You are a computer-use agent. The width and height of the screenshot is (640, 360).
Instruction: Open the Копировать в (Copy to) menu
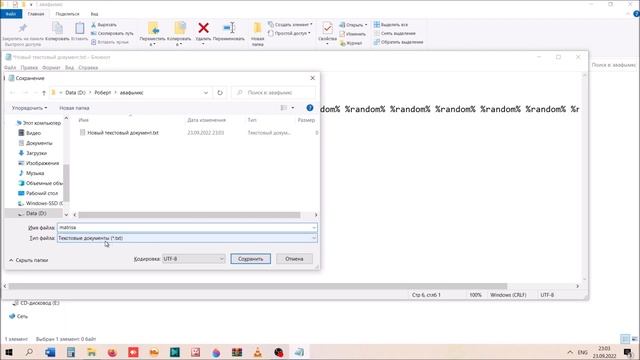pos(179,34)
